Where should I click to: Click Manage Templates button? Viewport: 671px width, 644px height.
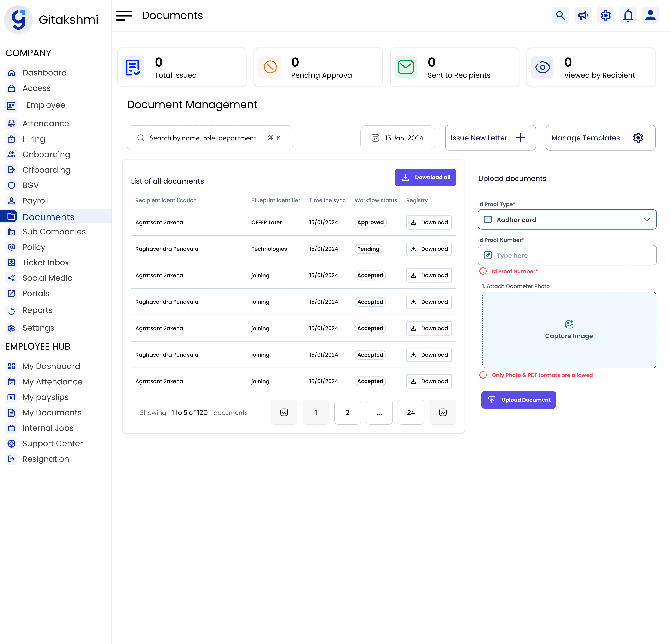pyautogui.click(x=601, y=138)
